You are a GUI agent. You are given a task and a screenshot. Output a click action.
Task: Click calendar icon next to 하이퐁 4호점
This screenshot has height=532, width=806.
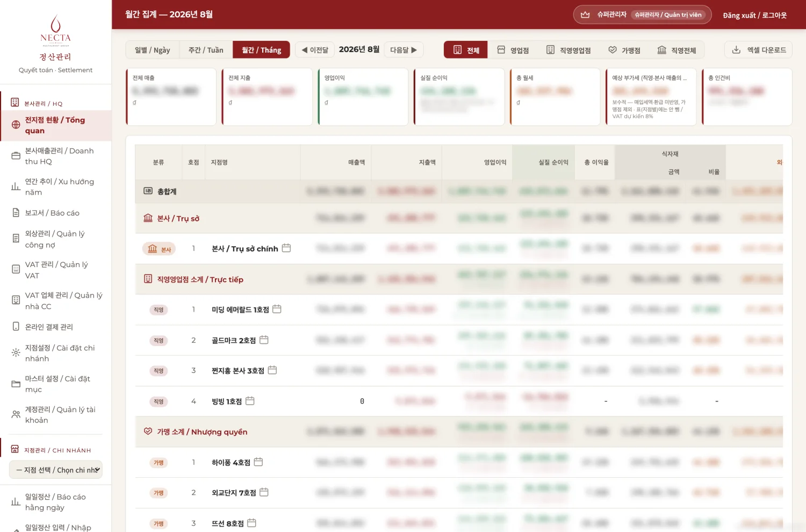(x=258, y=462)
